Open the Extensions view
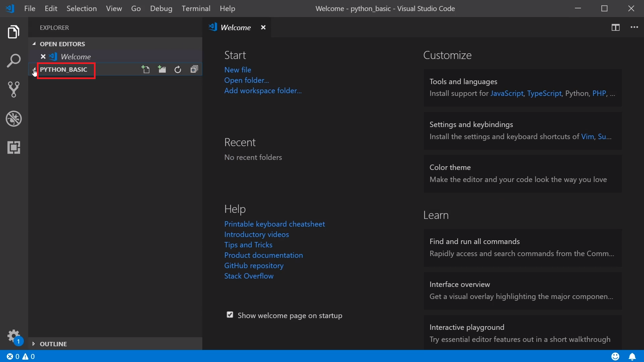Viewport: 644px width, 362px height. [14, 147]
